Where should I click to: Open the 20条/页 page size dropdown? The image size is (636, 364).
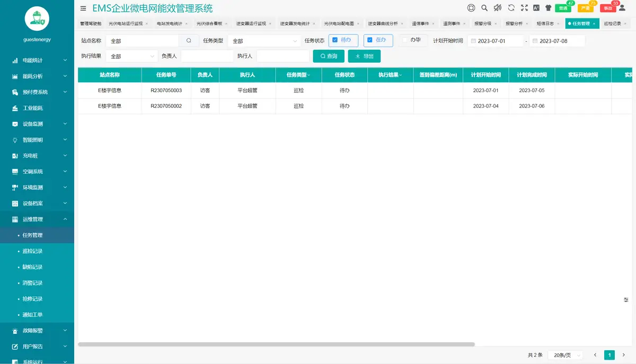pos(565,355)
